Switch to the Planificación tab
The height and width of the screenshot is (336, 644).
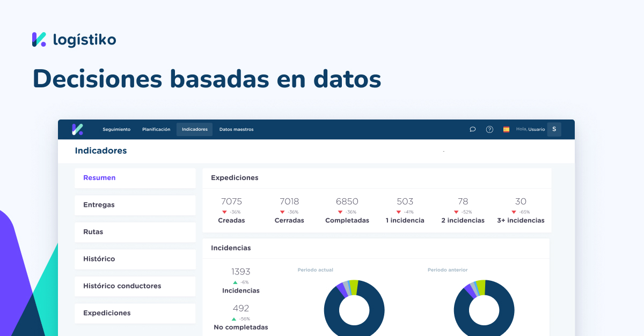pyautogui.click(x=156, y=129)
